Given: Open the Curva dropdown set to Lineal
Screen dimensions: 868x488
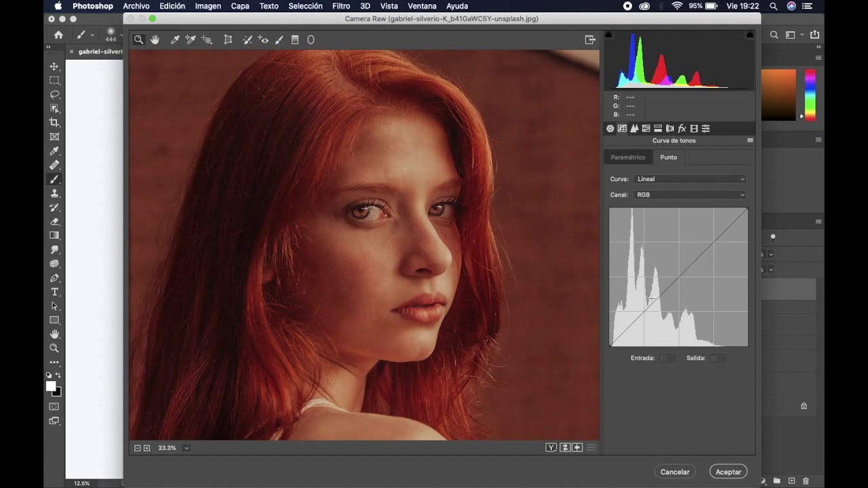Looking at the screenshot, I should pos(690,179).
